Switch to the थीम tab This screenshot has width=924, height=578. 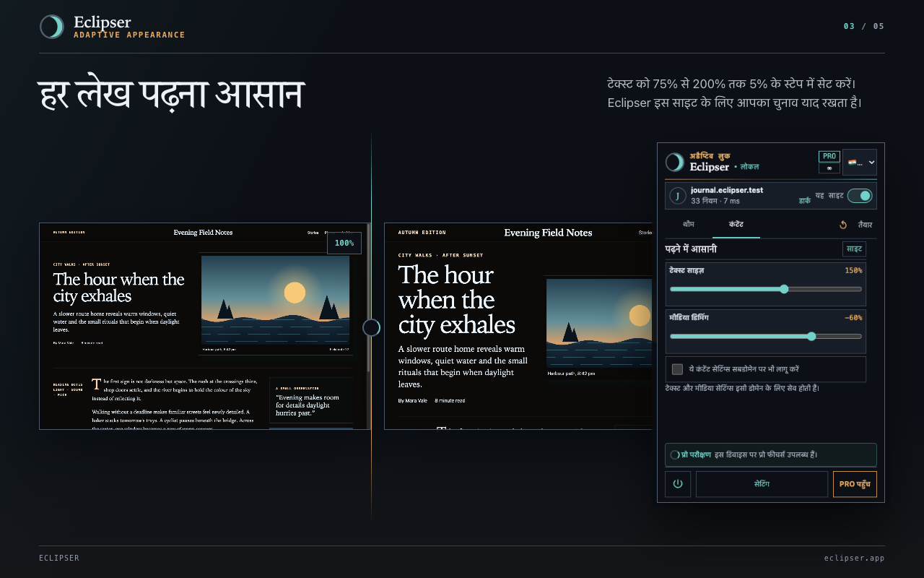pyautogui.click(x=689, y=225)
